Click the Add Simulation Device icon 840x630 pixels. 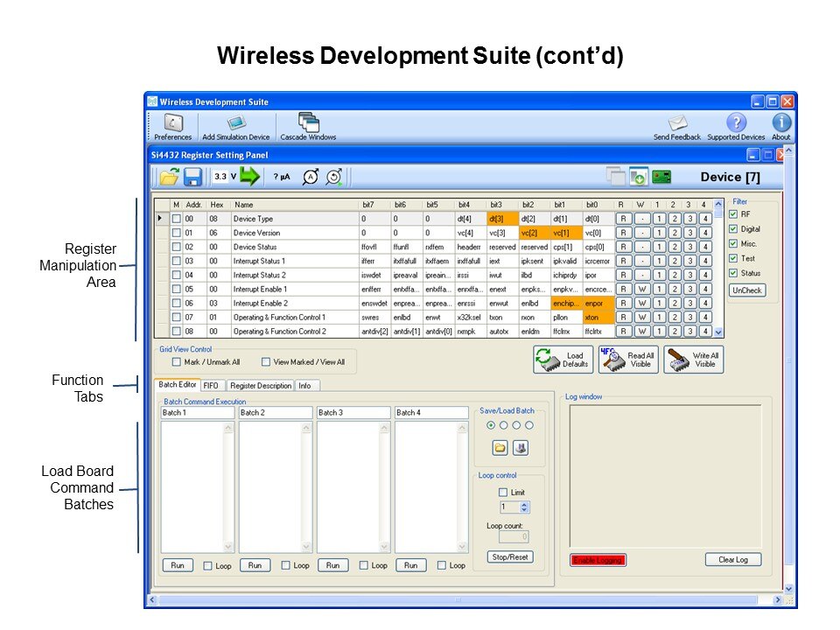[235, 123]
